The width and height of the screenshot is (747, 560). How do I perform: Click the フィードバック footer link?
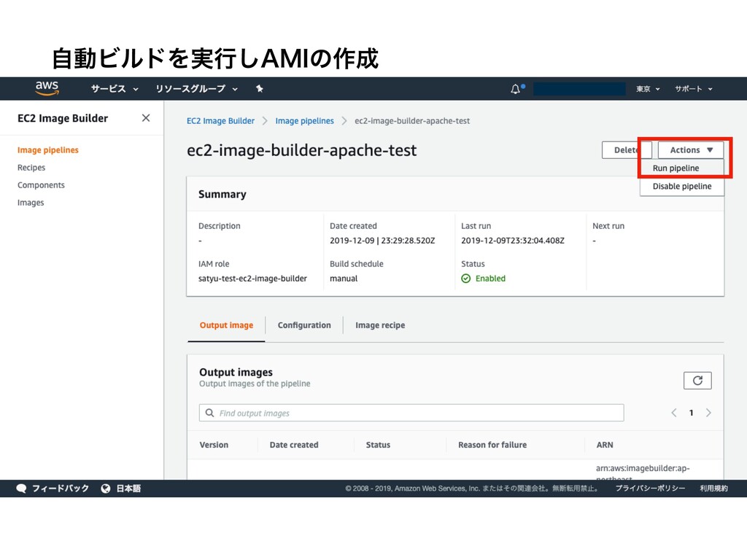(60, 489)
